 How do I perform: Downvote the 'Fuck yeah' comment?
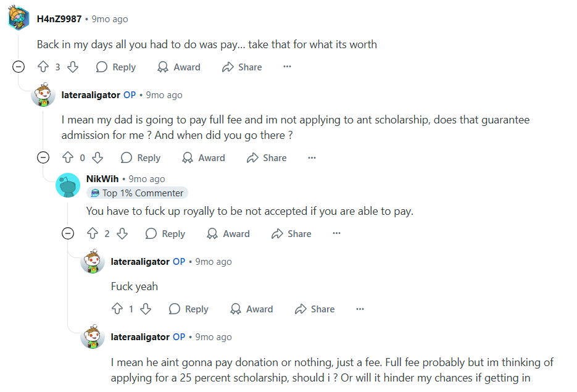(146, 309)
